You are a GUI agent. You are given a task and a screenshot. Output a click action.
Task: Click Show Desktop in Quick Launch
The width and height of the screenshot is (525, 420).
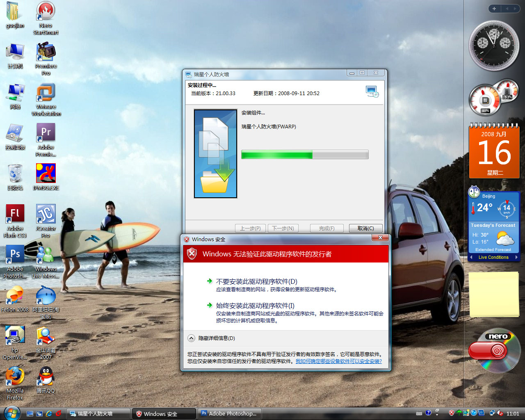(x=30, y=413)
